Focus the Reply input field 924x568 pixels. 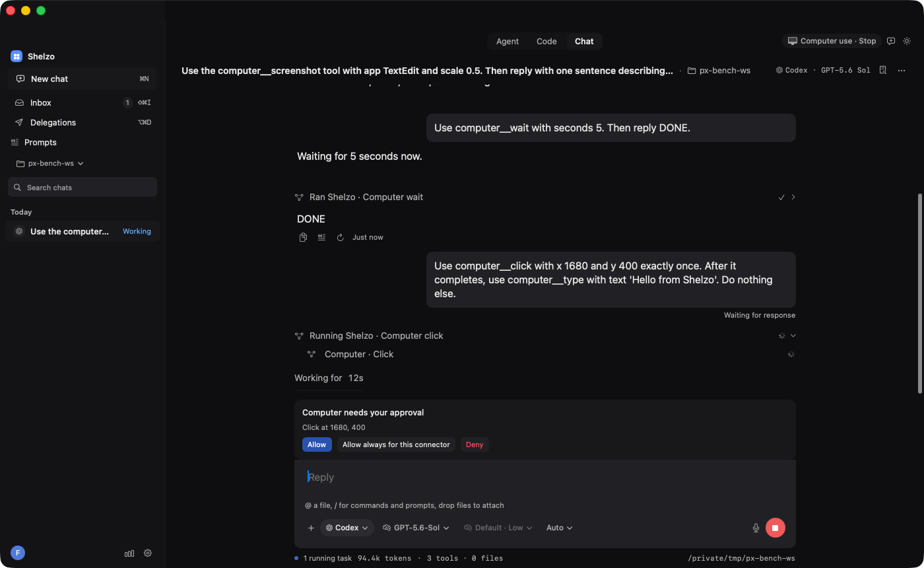tap(544, 477)
